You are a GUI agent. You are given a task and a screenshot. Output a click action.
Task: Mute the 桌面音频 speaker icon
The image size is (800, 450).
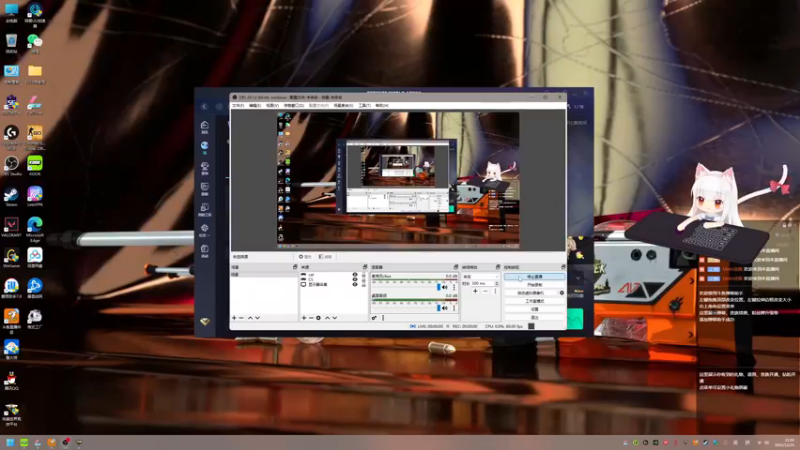point(445,308)
